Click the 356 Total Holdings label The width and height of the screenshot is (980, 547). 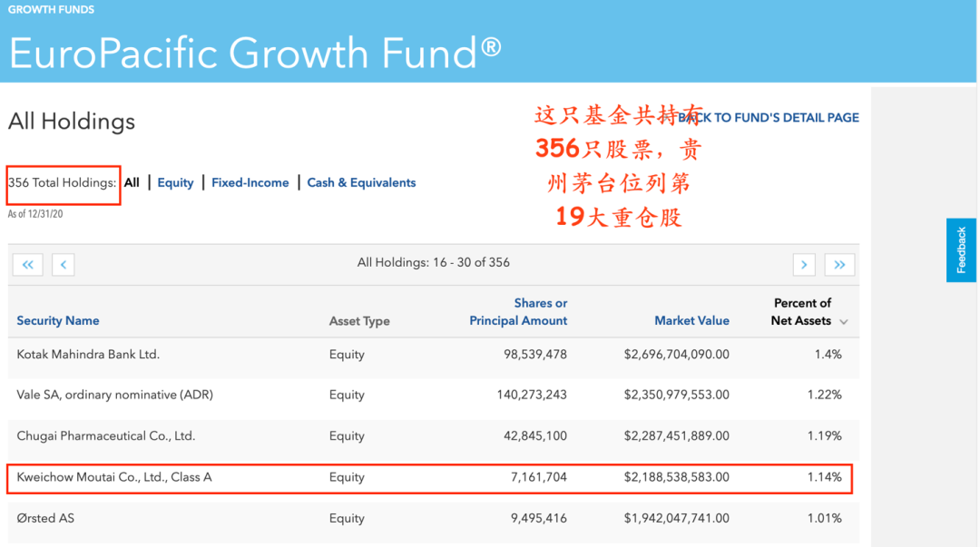tap(62, 182)
